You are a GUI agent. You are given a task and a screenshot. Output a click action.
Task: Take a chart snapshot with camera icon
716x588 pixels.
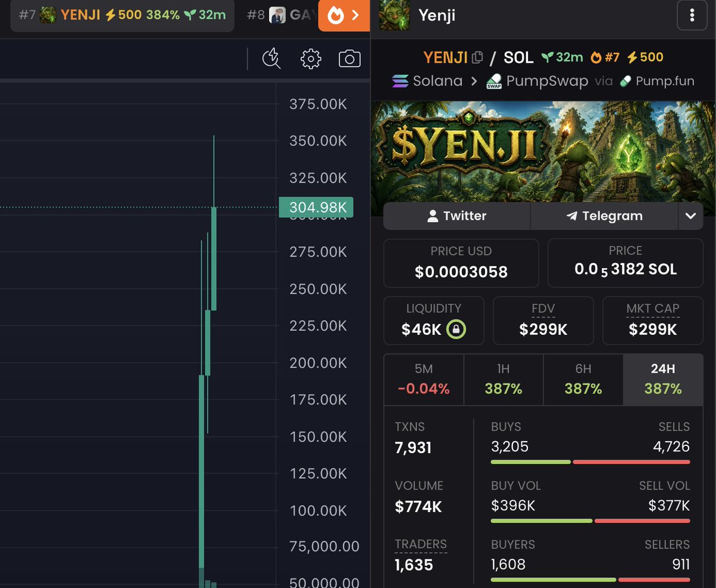pyautogui.click(x=350, y=59)
